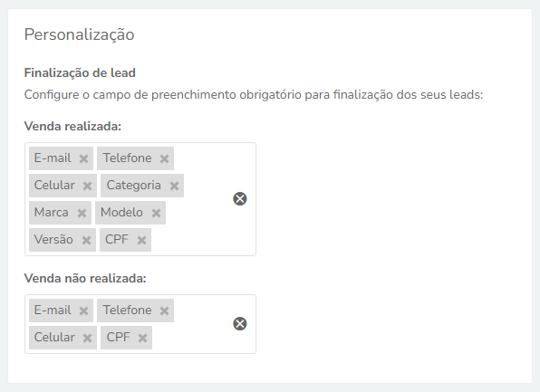Image resolution: width=540 pixels, height=392 pixels.
Task: Remove CPF tag from Venda não realizada
Action: pos(142,338)
